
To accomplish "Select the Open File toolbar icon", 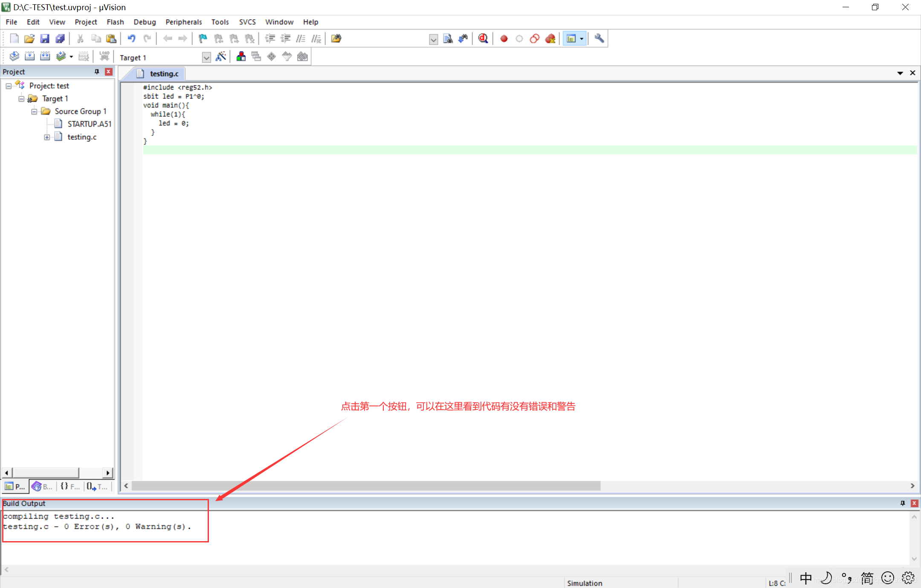I will [x=27, y=39].
